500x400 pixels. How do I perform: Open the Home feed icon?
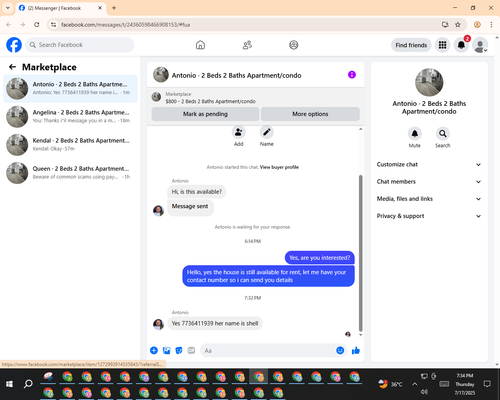200,45
